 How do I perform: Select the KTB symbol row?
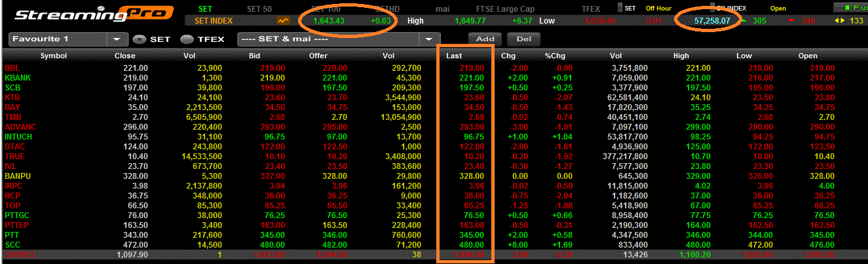(434, 97)
